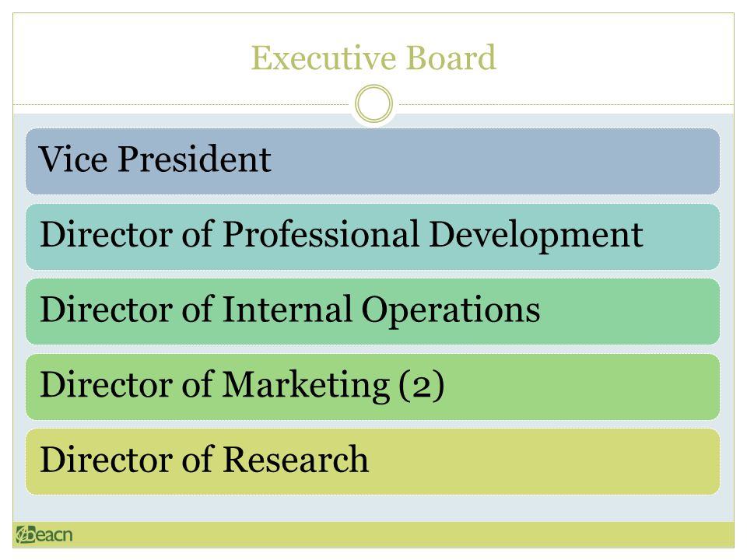Click the word 'President' in the blue bar
The width and height of the screenshot is (747, 560).
pos(195,159)
